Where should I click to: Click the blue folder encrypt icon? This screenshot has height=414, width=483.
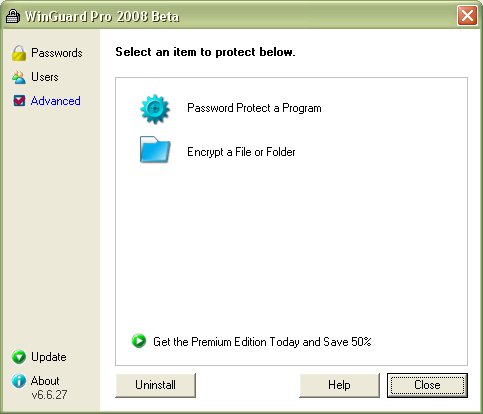click(x=155, y=149)
